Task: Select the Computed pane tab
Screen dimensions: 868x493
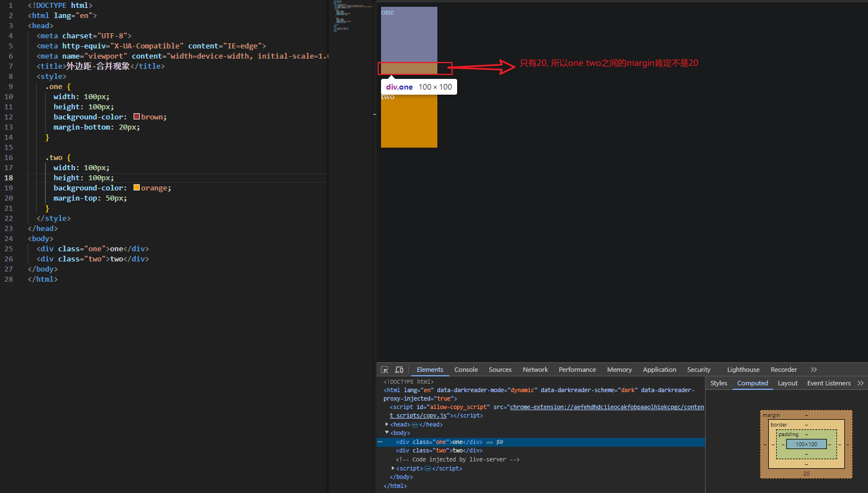Action: 752,383
